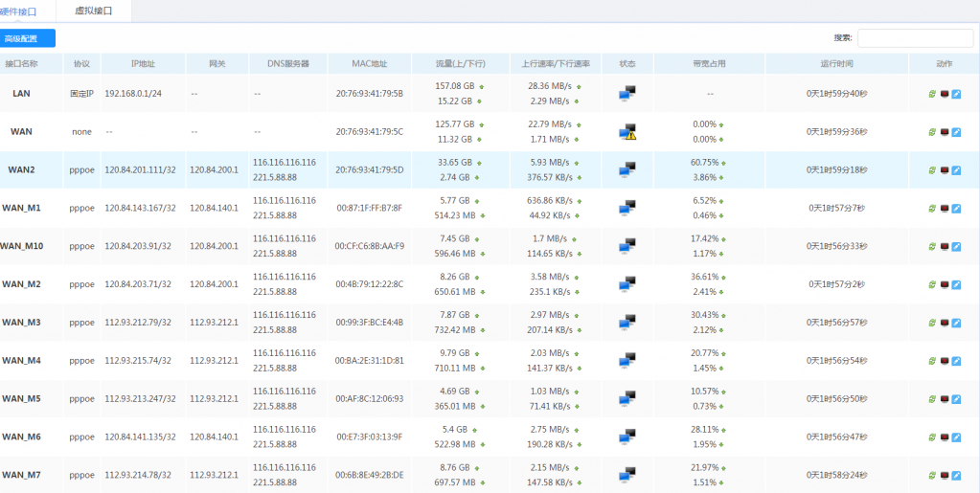Click green refresh icon for WAN_M6
Viewport: 980px width, 493px height.
tap(933, 437)
